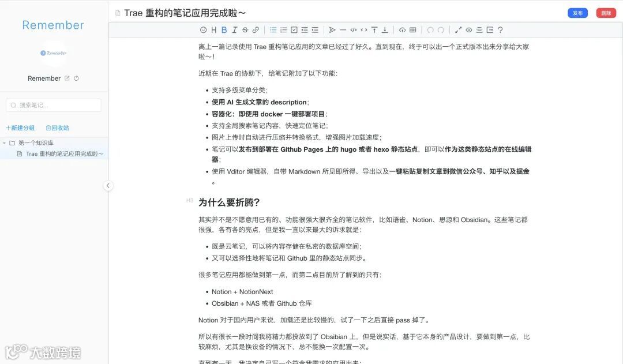Redo the last edit
The width and height of the screenshot is (623, 364).
point(441,30)
